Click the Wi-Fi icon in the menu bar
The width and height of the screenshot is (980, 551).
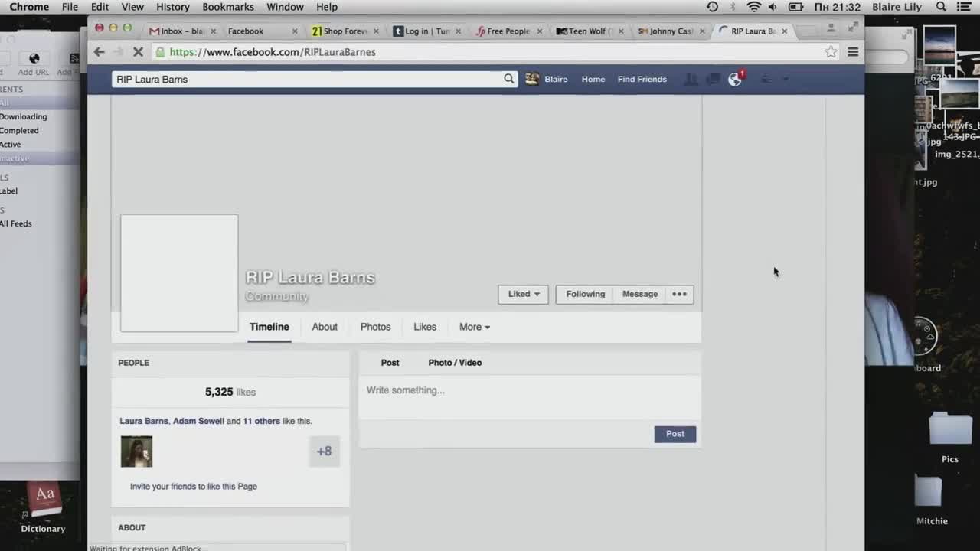coord(754,7)
